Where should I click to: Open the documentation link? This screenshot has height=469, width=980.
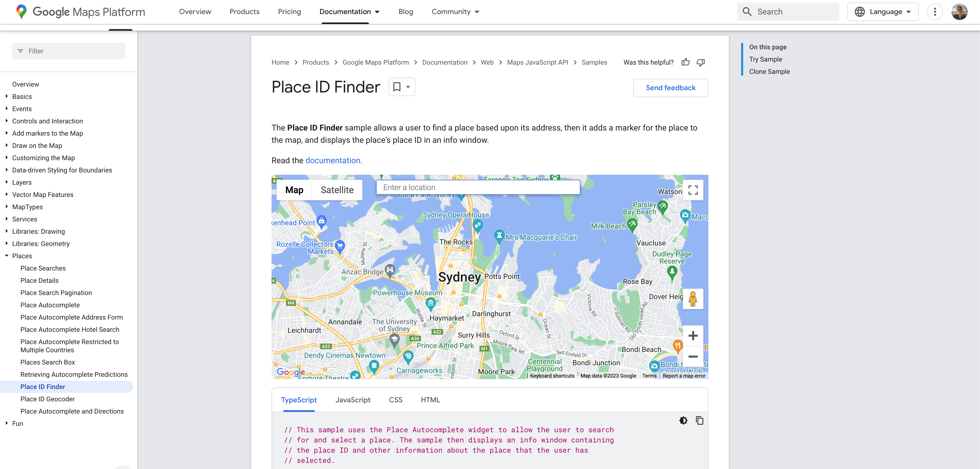click(x=333, y=161)
